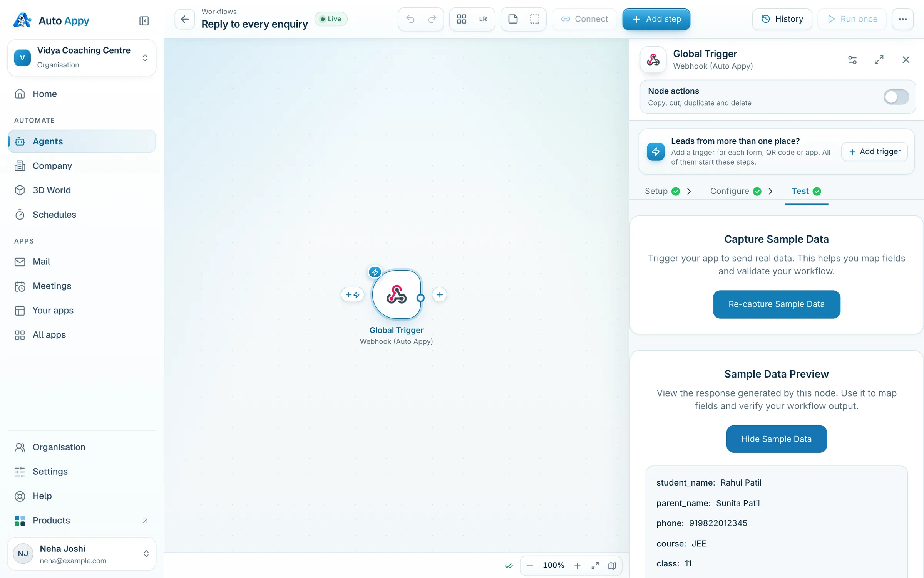Expand the Vidya Coaching Centre organisation switcher
Viewport: 924px width, 578px height.
point(82,57)
